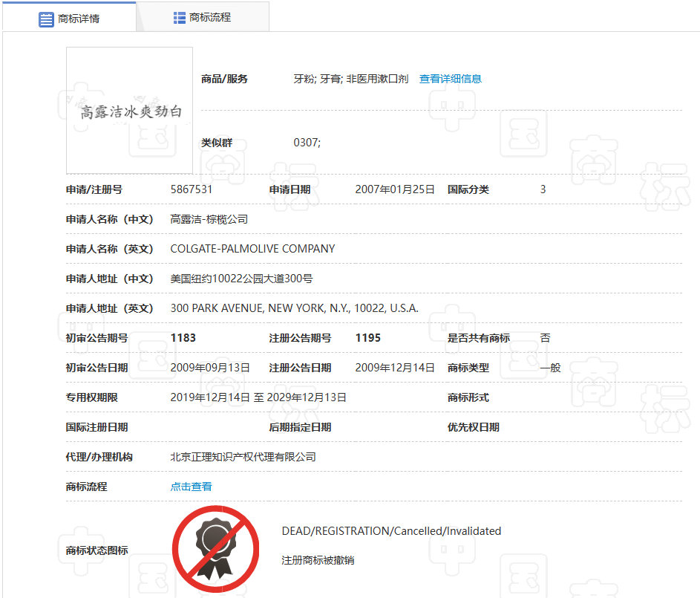The width and height of the screenshot is (700, 598).
Task: Click the English address 300 PARK AVENUE
Action: 294,308
